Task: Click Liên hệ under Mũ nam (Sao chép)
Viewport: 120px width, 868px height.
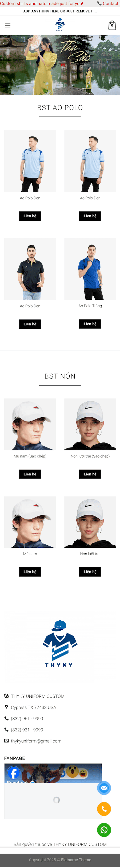Action: click(30, 474)
